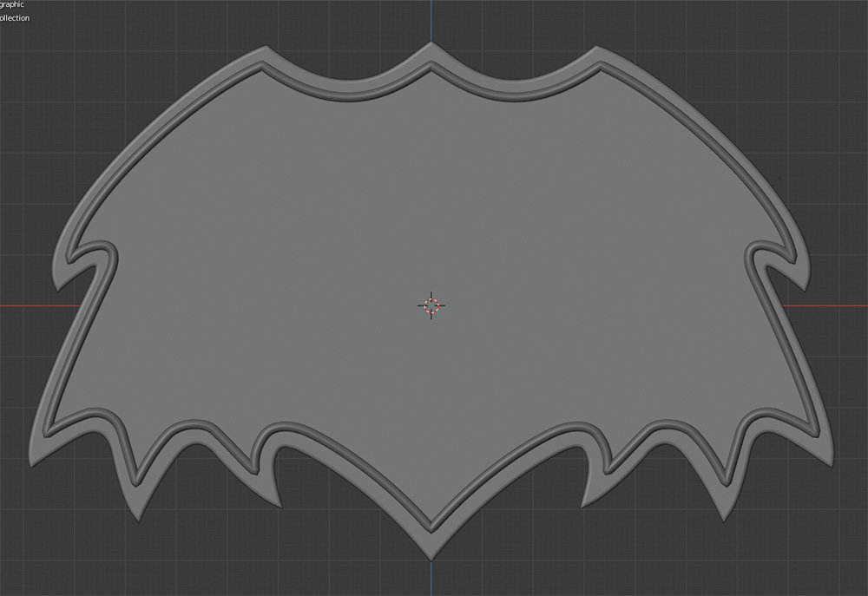
Task: Click the truncated 'graphic' view label
Action: (x=12, y=4)
